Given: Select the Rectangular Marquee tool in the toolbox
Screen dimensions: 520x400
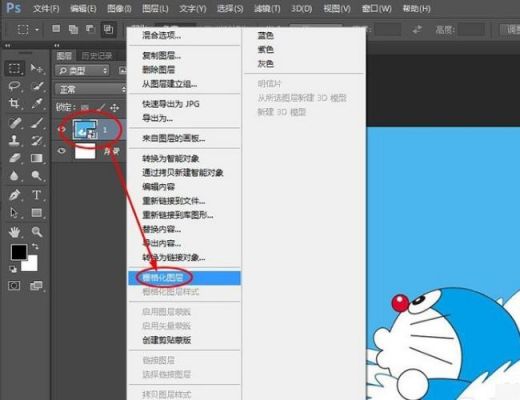Looking at the screenshot, I should 14,68.
